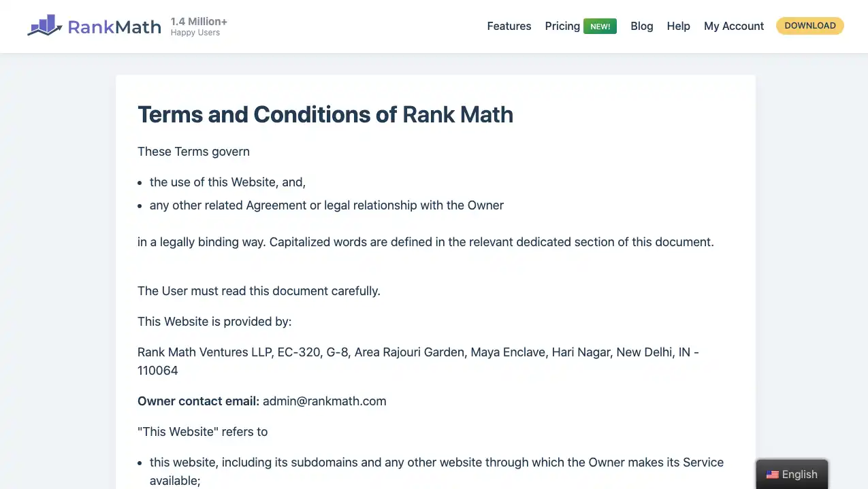Expand the English language switcher
Screen dimensions: 868x489
click(x=792, y=474)
